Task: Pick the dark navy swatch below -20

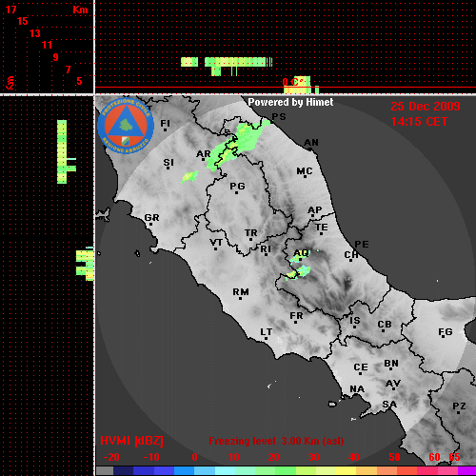Action: 123,471
